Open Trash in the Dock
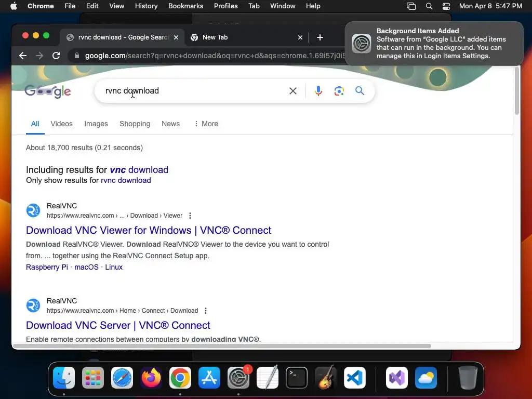 click(x=468, y=378)
